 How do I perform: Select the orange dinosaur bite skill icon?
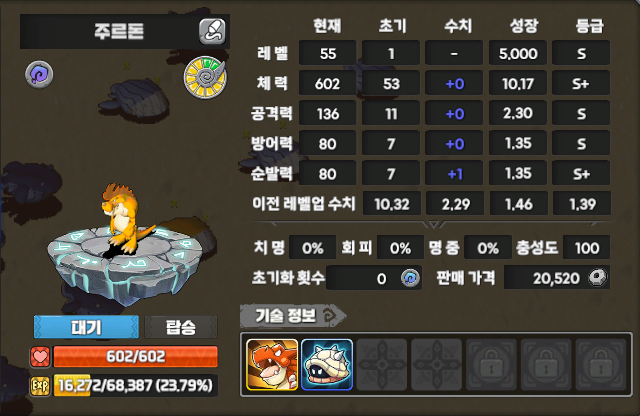click(x=272, y=365)
